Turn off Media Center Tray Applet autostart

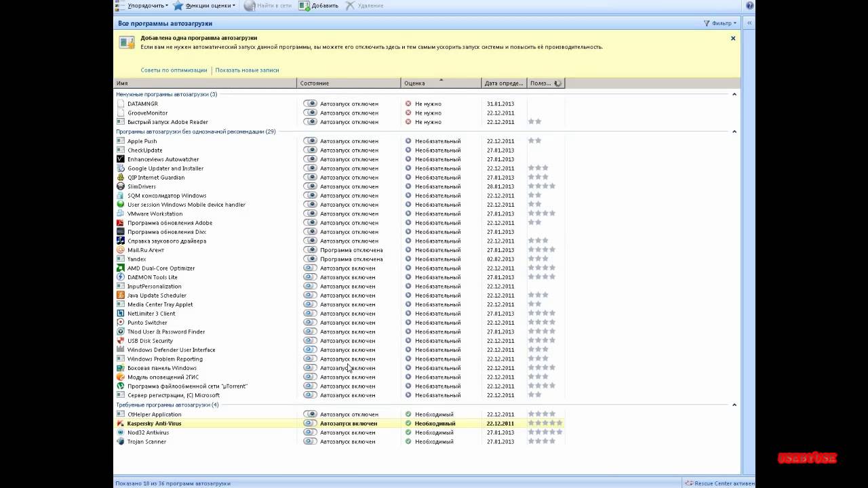click(310, 304)
